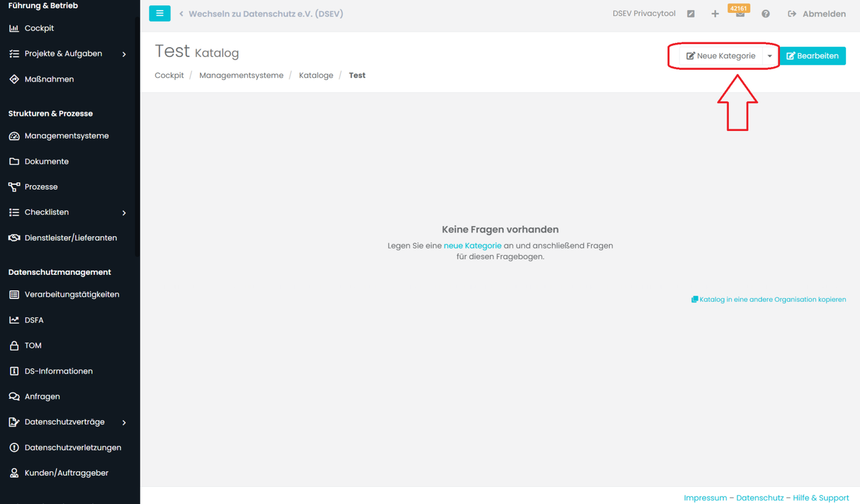Click the 'Führung & Betrieb' sidebar heading
This screenshot has width=860, height=504.
(x=43, y=6)
